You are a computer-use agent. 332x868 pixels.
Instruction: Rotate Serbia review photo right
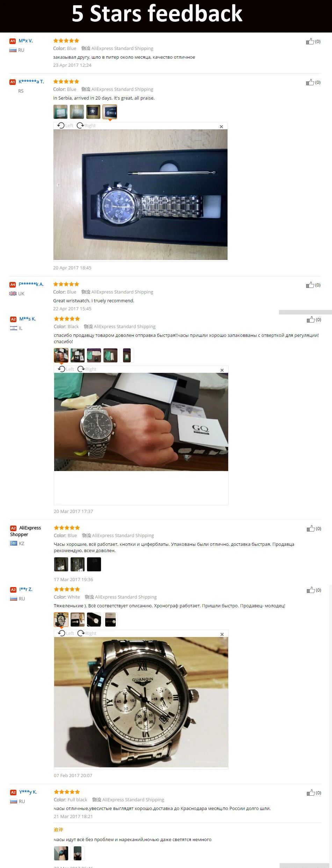(86, 125)
